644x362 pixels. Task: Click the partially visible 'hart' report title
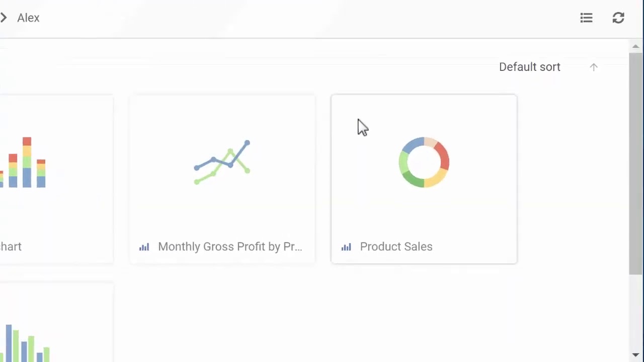pyautogui.click(x=11, y=247)
